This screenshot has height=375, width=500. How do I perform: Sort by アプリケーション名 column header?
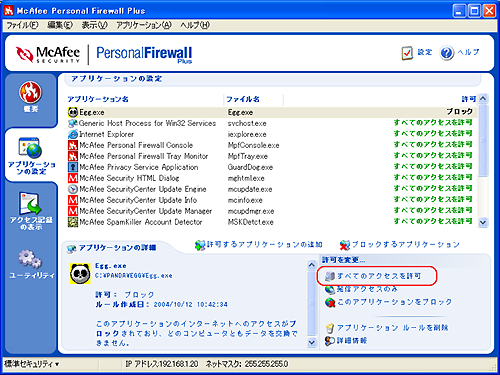(98, 99)
